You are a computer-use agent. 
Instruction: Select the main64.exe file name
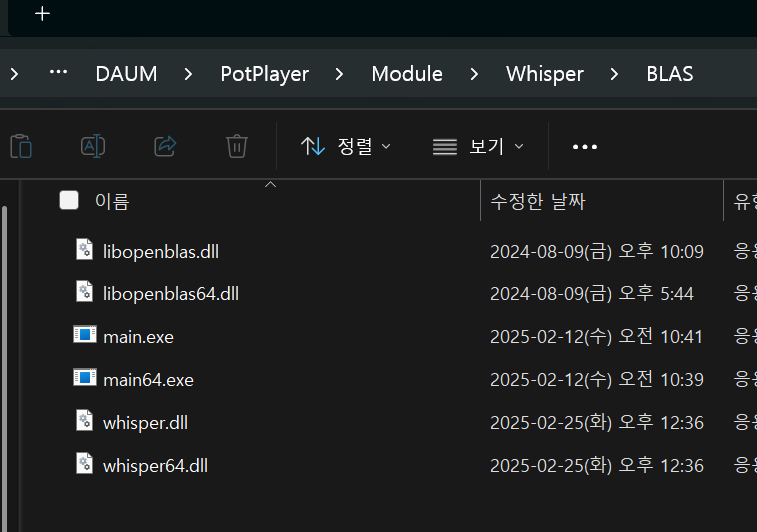(x=148, y=380)
